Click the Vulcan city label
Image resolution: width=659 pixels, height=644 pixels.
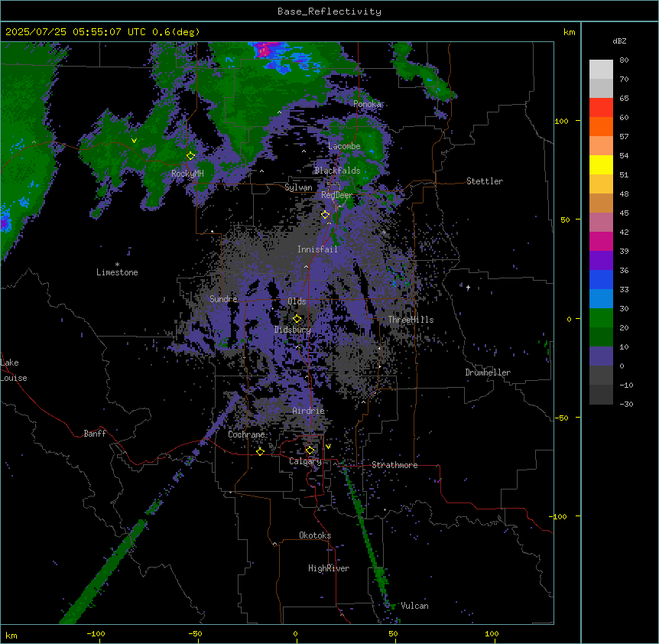(x=414, y=606)
